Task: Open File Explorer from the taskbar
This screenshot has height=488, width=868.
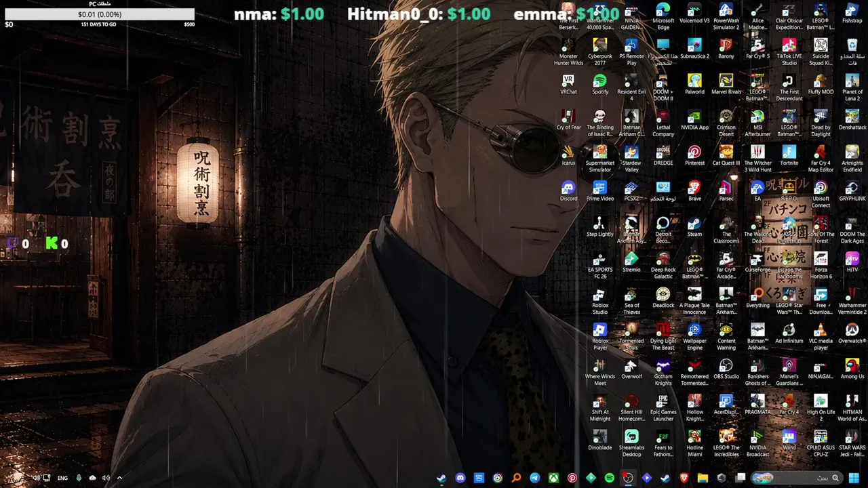Action: pos(703,478)
